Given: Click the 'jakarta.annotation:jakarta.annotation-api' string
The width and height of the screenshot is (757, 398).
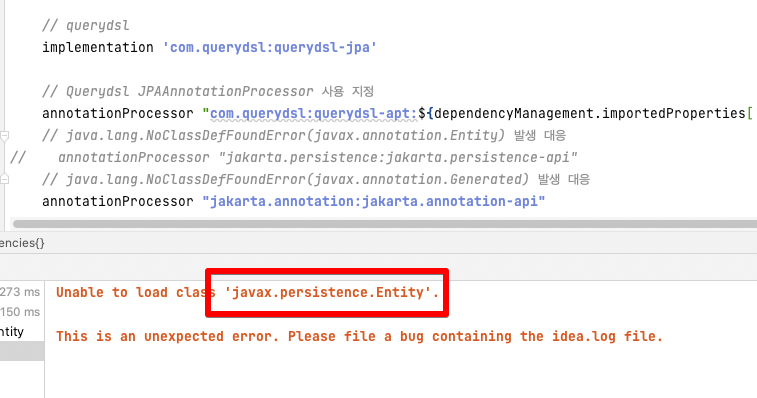Looking at the screenshot, I should click(x=374, y=201).
